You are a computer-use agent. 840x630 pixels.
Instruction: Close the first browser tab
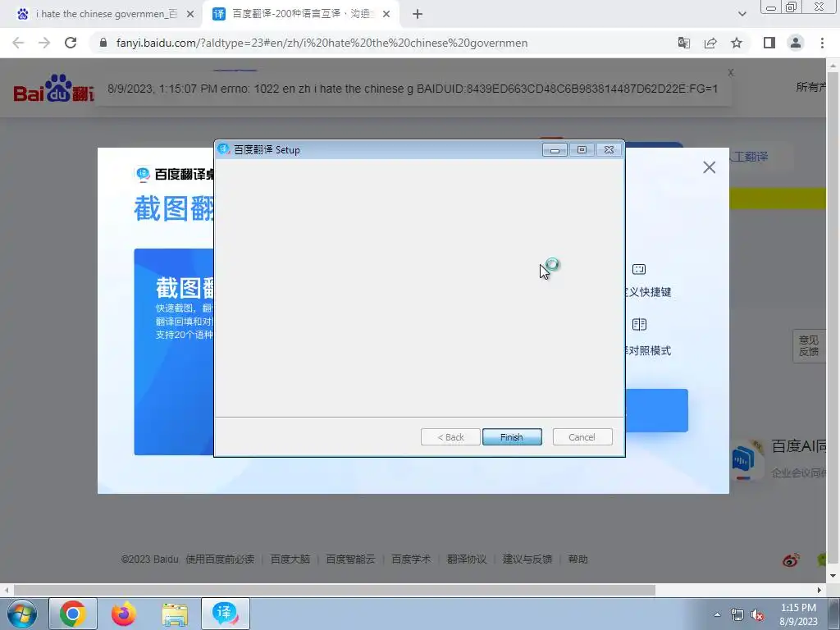[190, 14]
